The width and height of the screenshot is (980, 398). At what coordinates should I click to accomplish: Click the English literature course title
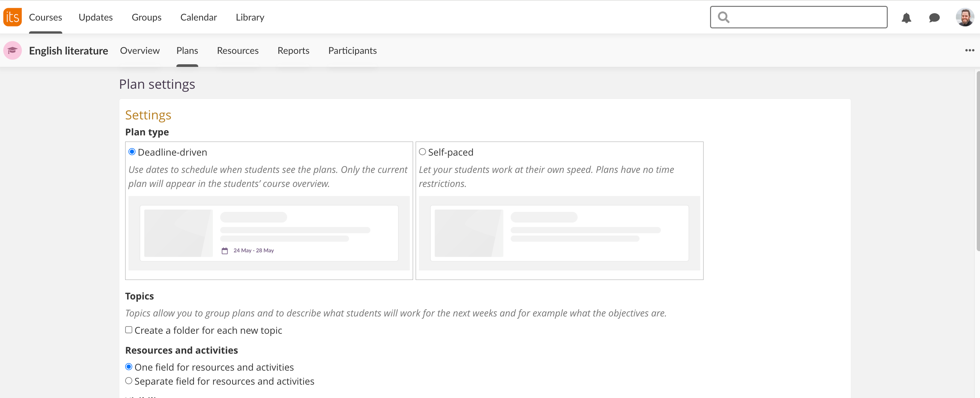coord(68,51)
